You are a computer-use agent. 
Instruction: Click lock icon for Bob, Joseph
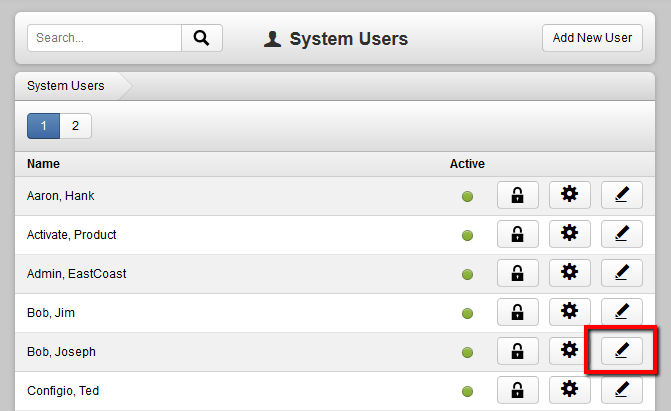click(517, 351)
